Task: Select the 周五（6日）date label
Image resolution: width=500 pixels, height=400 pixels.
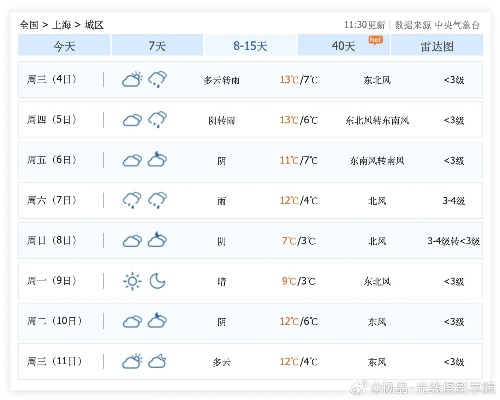Action: click(x=52, y=160)
